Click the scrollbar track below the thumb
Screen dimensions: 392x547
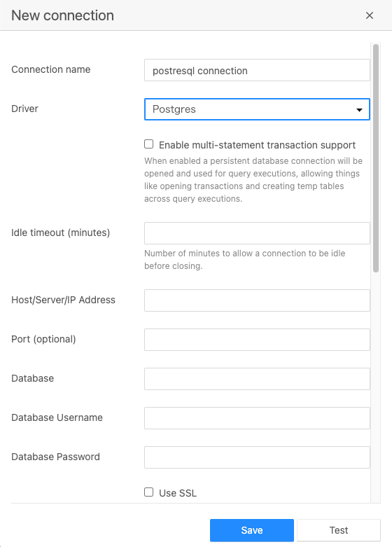376,387
